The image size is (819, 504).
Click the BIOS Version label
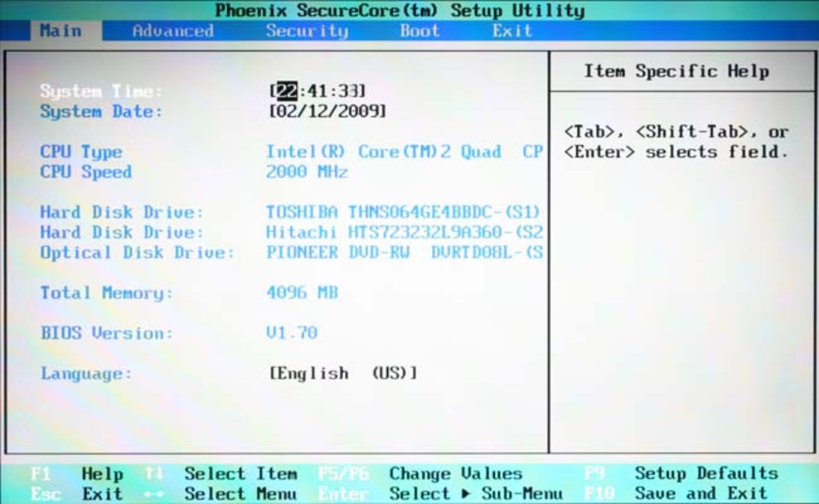click(106, 332)
